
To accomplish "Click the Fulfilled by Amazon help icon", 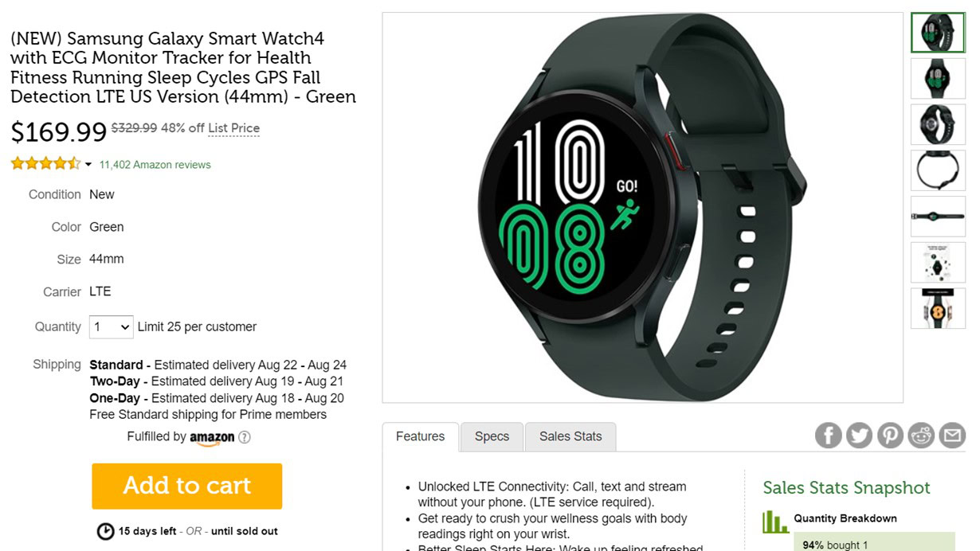I will (x=245, y=437).
